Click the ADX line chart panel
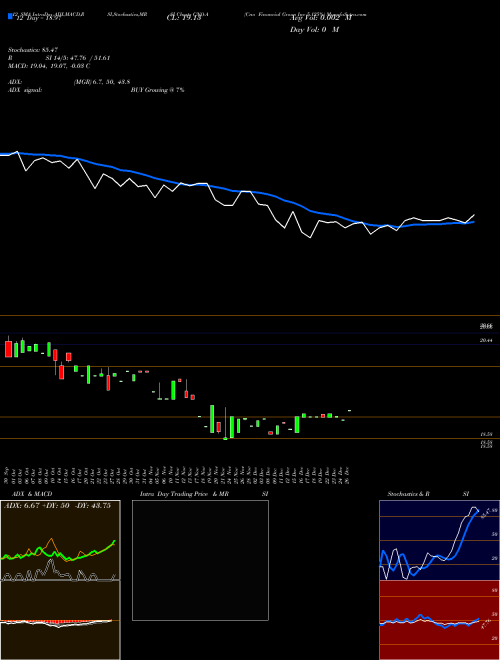The width and height of the screenshot is (500, 660). (x=60, y=540)
